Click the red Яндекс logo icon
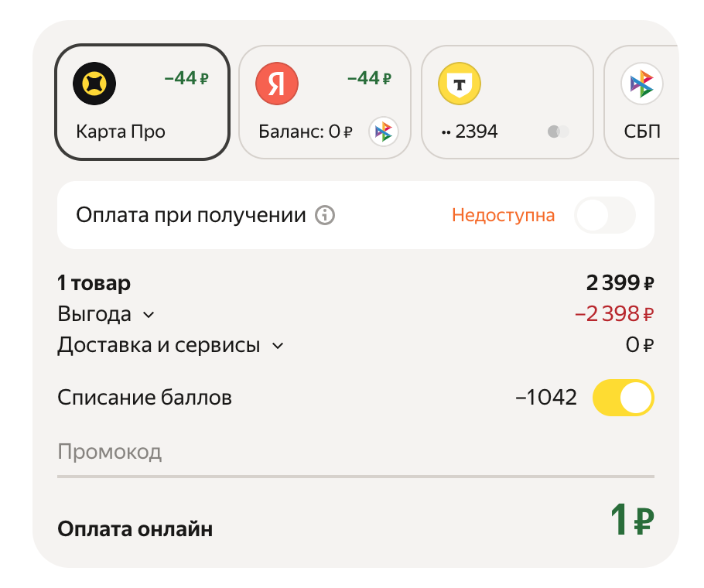 click(277, 83)
